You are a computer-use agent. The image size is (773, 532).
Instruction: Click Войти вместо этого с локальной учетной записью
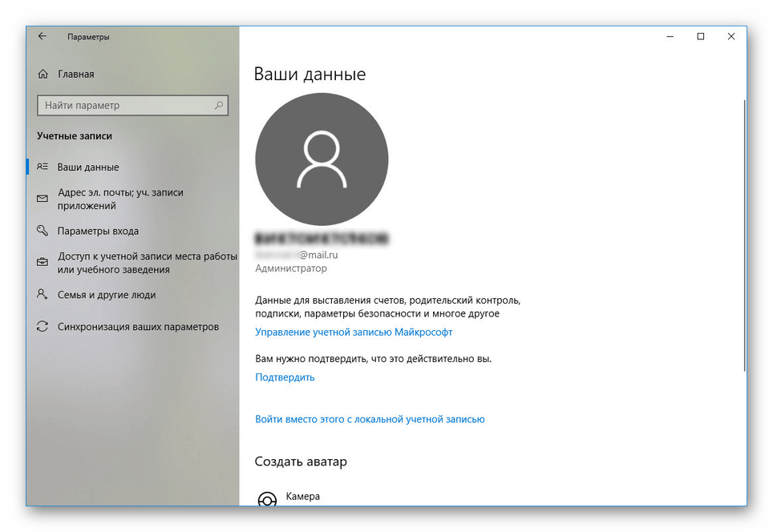tap(370, 419)
